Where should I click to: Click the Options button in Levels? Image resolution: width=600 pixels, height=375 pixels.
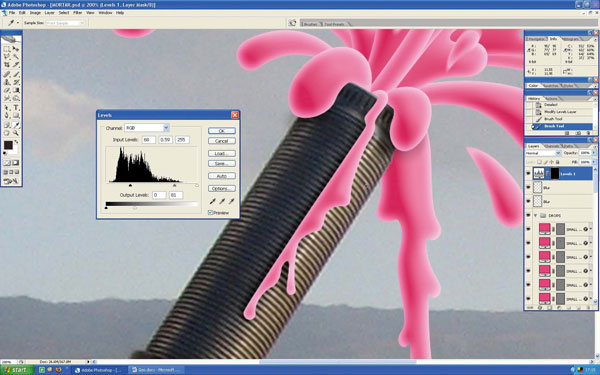coord(222,189)
